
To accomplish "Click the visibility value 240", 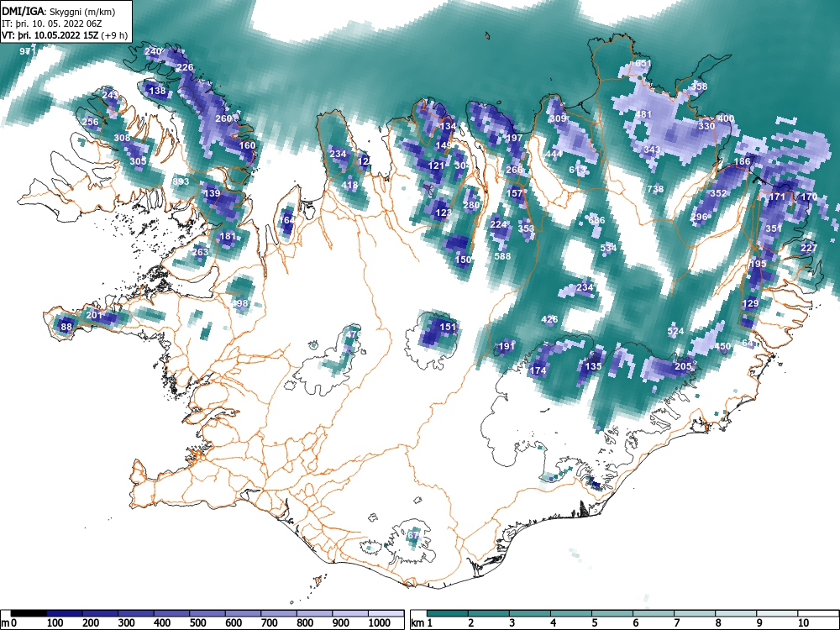I will [x=153, y=51].
